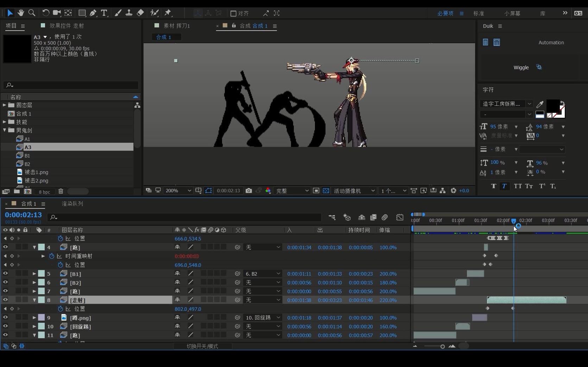The height and width of the screenshot is (367, 588).
Task: Click the region of interest icon in viewer
Action: click(x=316, y=191)
